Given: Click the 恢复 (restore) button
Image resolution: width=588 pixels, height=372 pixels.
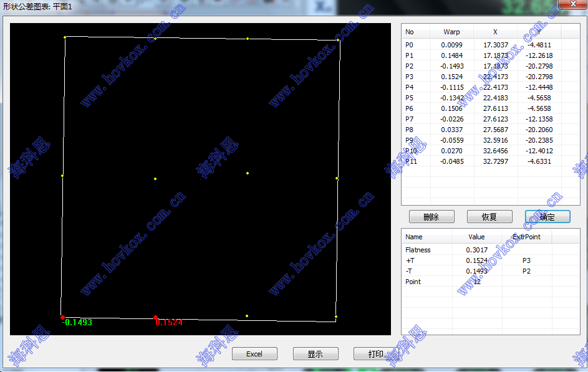Looking at the screenshot, I should [489, 216].
